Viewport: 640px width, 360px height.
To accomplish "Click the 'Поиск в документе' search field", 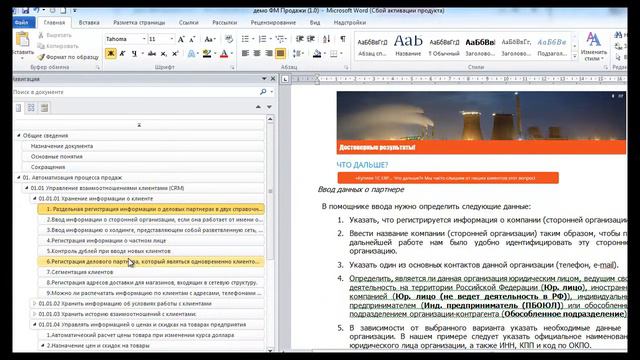I will pos(135,92).
